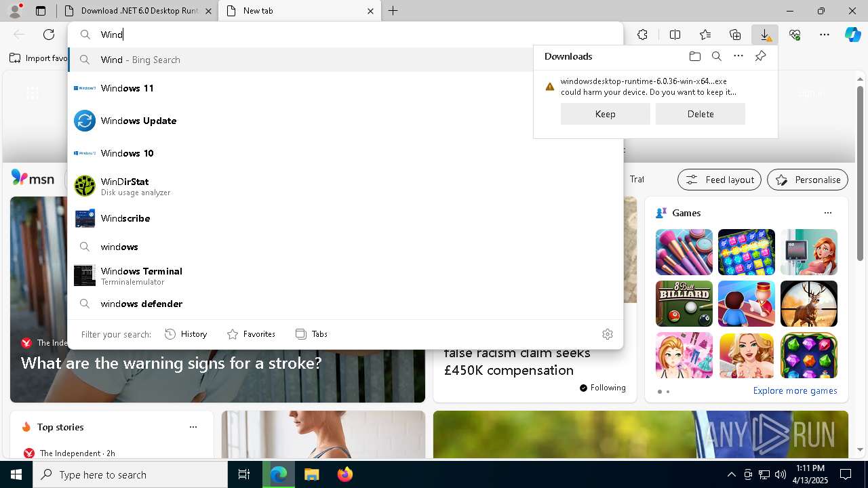
Task: Open Browser essentials heart icon
Action: pyautogui.click(x=795, y=35)
